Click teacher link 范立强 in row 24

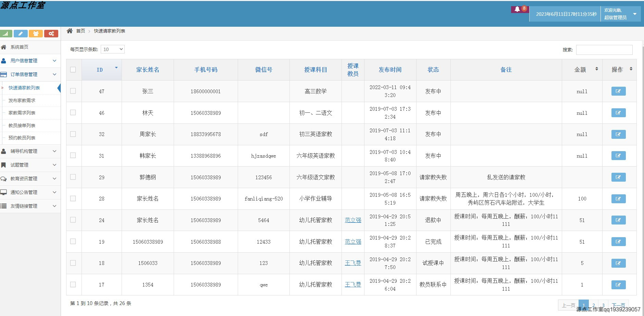click(x=353, y=220)
